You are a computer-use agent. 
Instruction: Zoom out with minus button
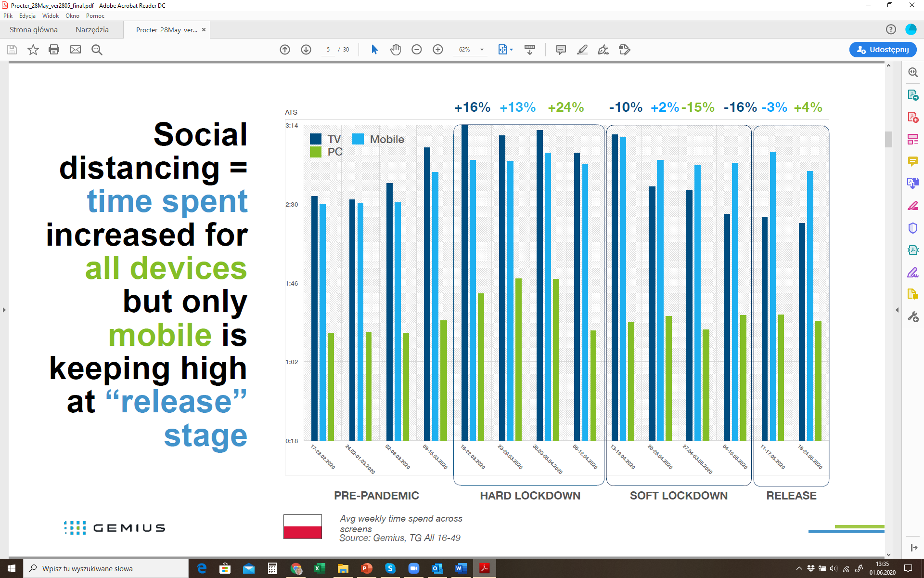click(417, 50)
